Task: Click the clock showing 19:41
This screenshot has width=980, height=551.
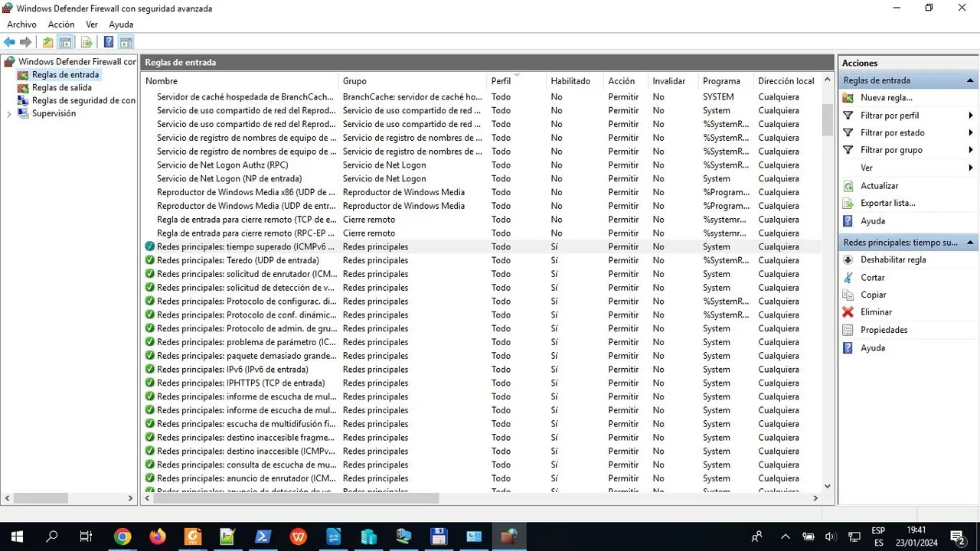Action: point(916,530)
